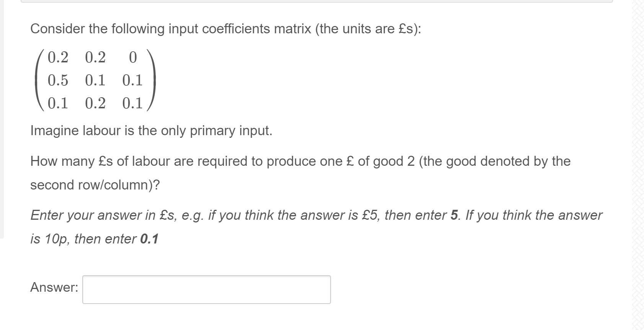Viewport: 644px width, 330px height.
Task: Select the input coefficients matrix
Action: click(x=96, y=80)
